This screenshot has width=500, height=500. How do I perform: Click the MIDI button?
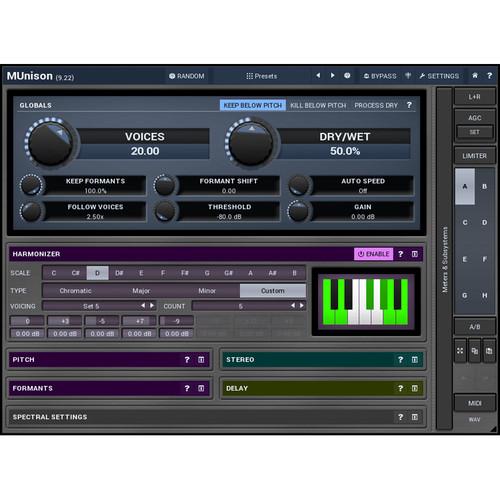point(474,403)
